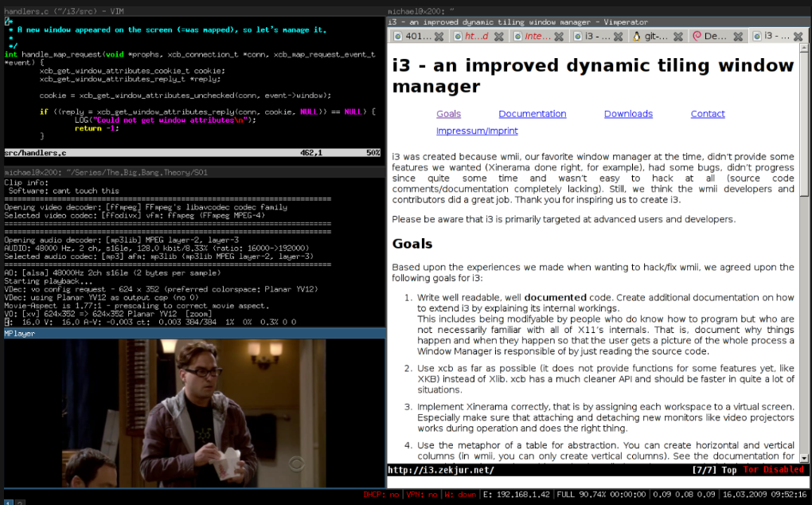Close the 'De…' Debian tab
The image size is (812, 505).
point(739,37)
